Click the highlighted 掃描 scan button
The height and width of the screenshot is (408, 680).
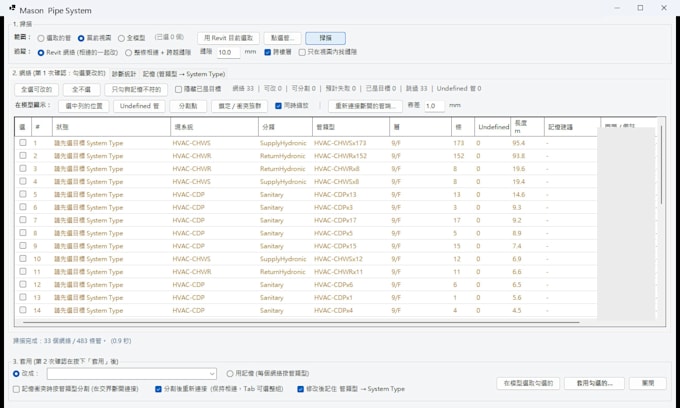[326, 38]
